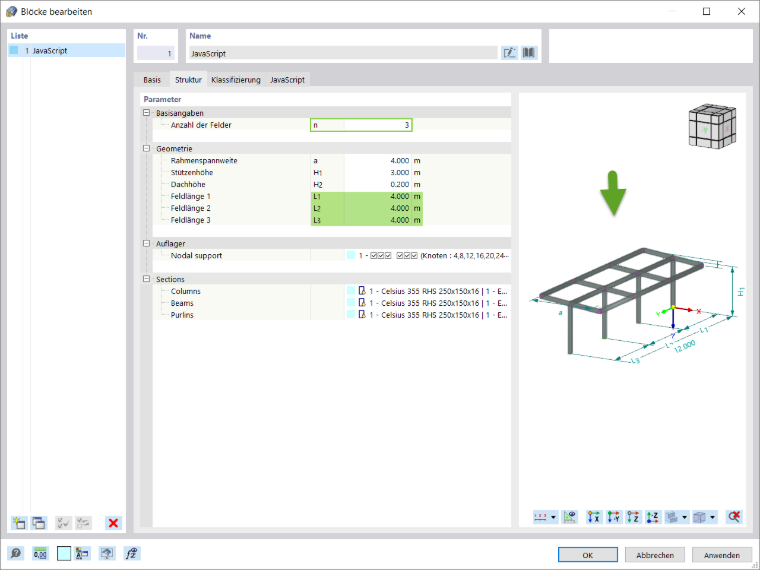760x570 pixels.
Task: Toggle dimension visibility triangle icon
Action: [x=570, y=517]
